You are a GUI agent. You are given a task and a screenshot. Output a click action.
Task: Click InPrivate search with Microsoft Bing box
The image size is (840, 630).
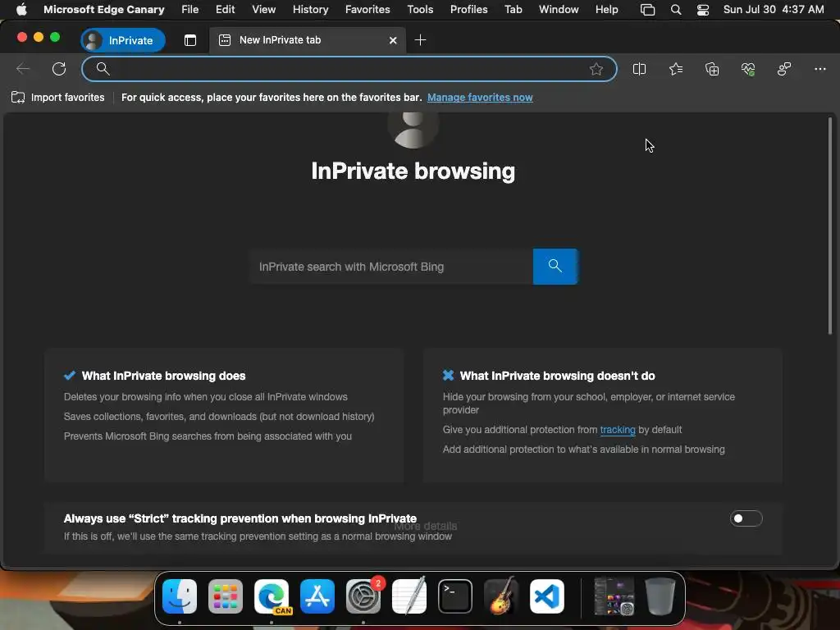click(391, 267)
